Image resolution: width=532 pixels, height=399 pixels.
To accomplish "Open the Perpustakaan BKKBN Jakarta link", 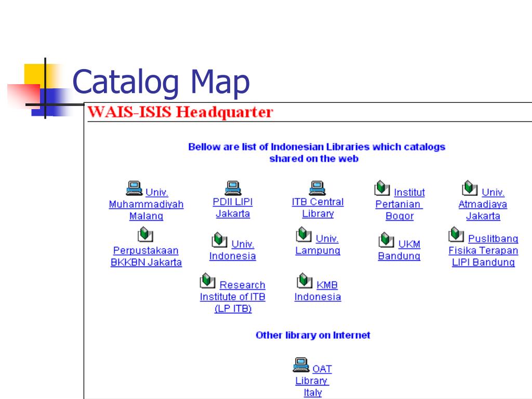I will 146,256.
